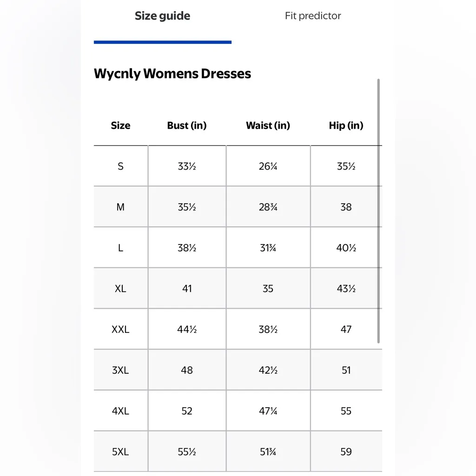Click the Hip (in) column header
Viewport: 476px width, 476px height.
(x=346, y=126)
